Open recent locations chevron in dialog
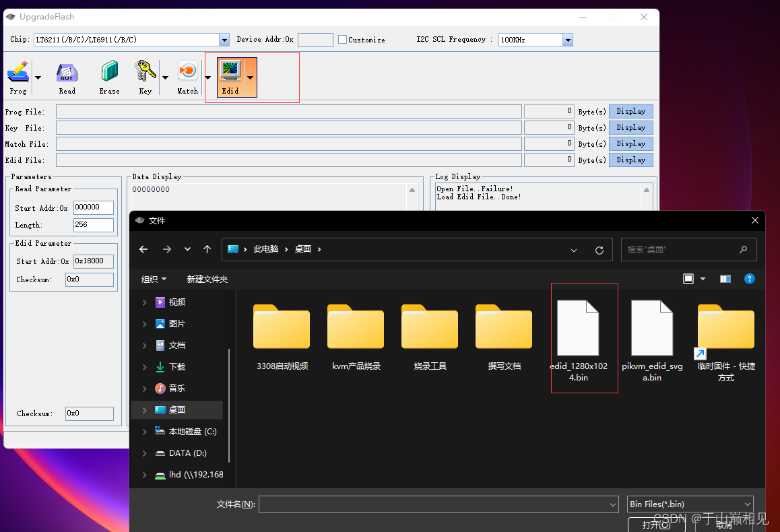780x532 pixels. tap(187, 249)
